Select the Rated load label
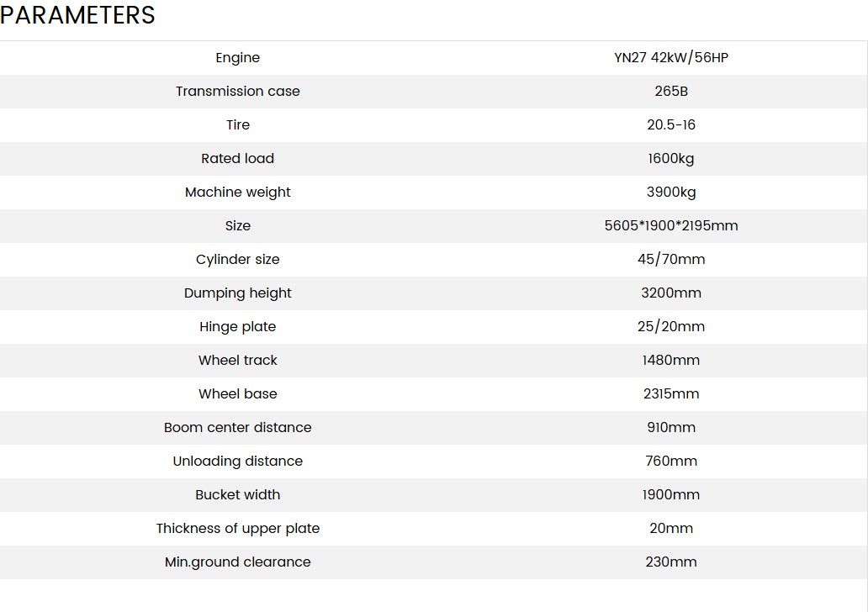 click(x=237, y=159)
